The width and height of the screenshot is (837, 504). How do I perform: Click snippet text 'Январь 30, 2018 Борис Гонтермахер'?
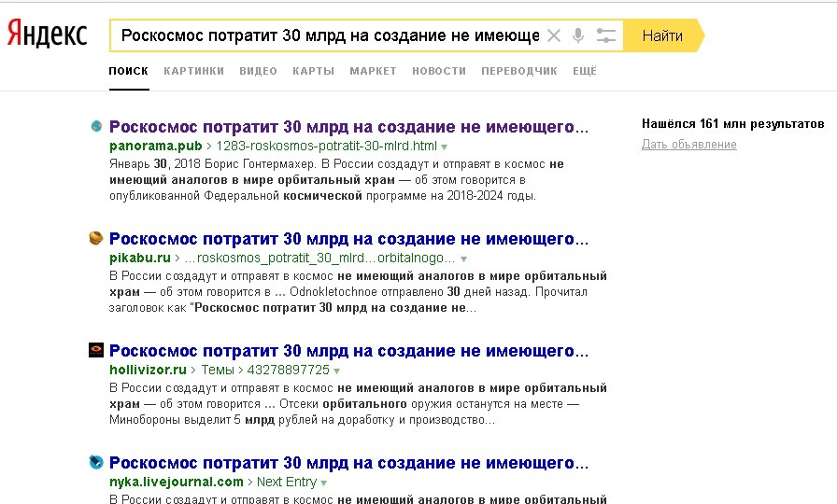point(212,163)
